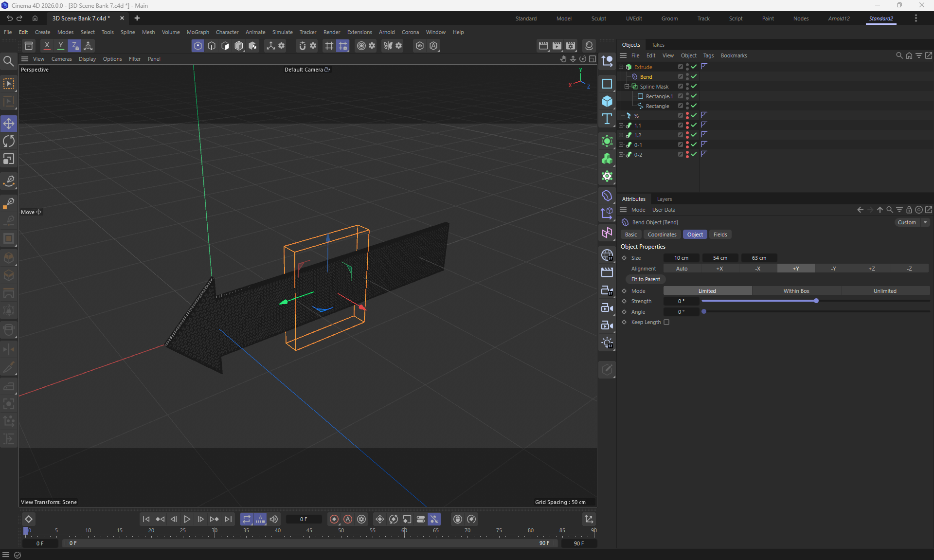
Task: Click the Size X input field
Action: coord(681,258)
